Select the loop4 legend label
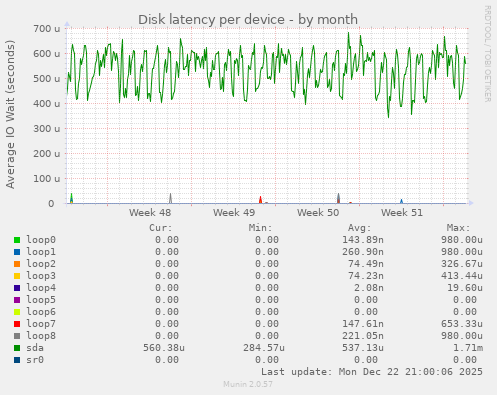 pyautogui.click(x=41, y=288)
